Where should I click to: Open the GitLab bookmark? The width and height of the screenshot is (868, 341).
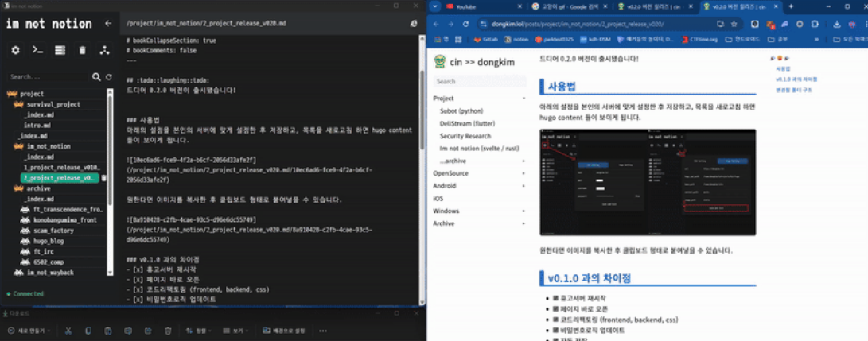pyautogui.click(x=487, y=38)
